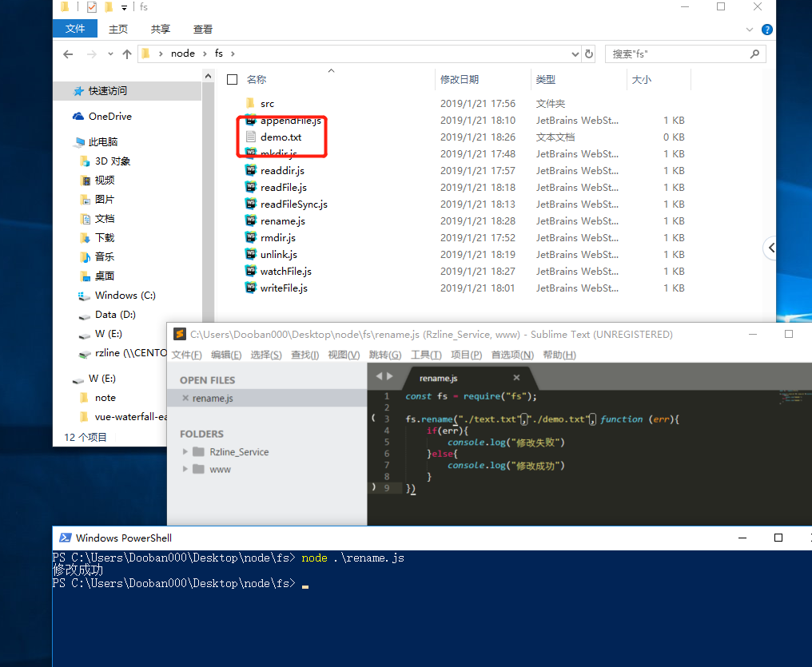Viewport: 812px width, 667px height.
Task: Open Sublime 查找(I) menu
Action: [305, 355]
